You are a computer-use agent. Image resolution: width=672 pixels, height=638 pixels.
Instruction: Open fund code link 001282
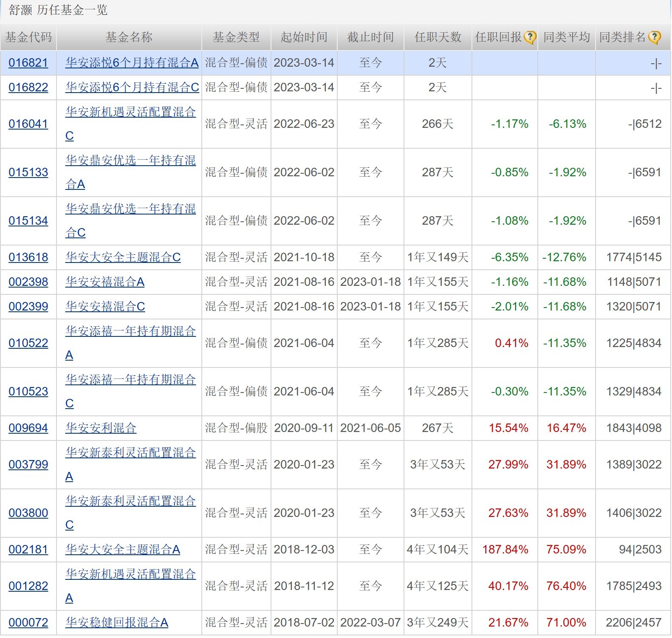coord(28,586)
